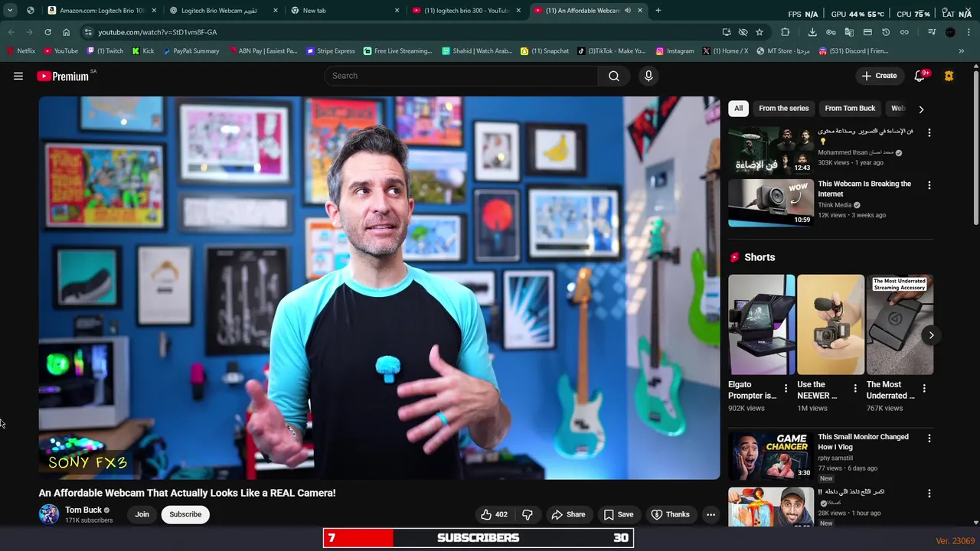Open the media controls music icon
Viewport: 980px width, 551px height.
pyautogui.click(x=932, y=32)
